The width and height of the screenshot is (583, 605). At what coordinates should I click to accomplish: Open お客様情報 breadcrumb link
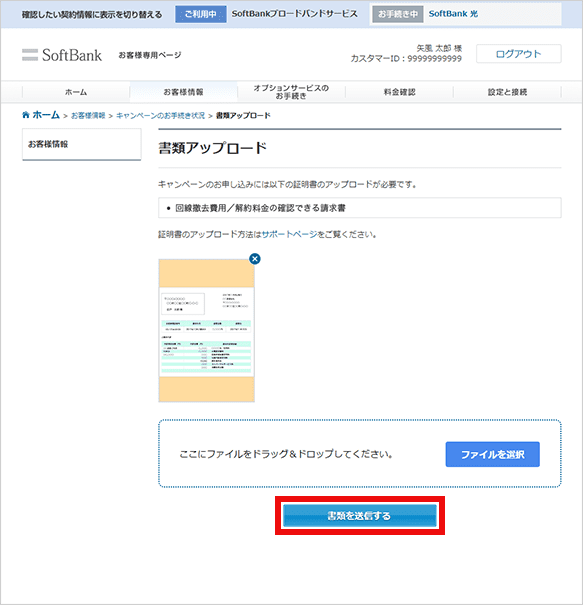[x=88, y=115]
